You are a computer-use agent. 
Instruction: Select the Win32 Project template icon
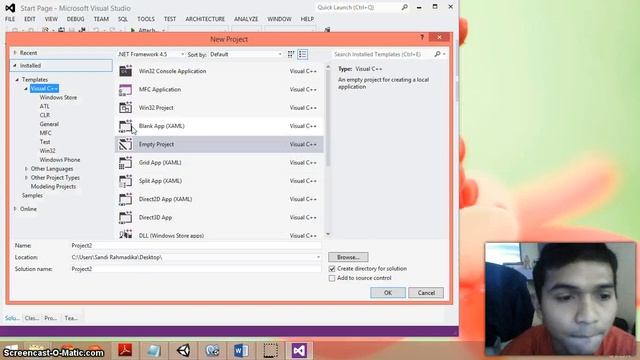coord(125,108)
